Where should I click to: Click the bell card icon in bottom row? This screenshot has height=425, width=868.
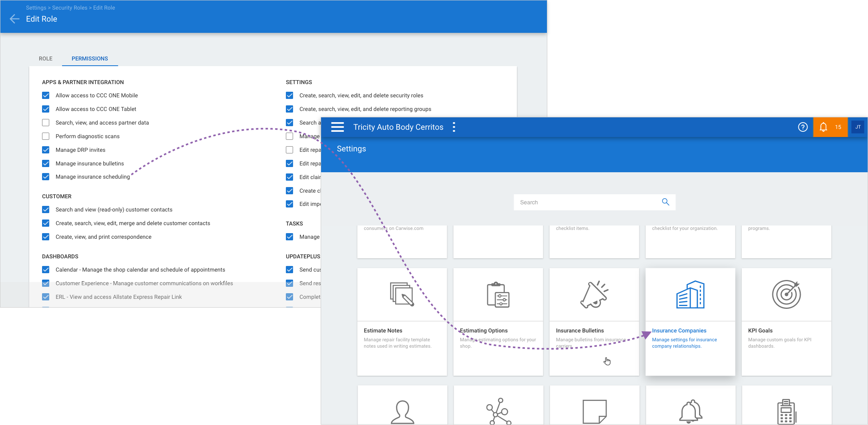tap(691, 411)
